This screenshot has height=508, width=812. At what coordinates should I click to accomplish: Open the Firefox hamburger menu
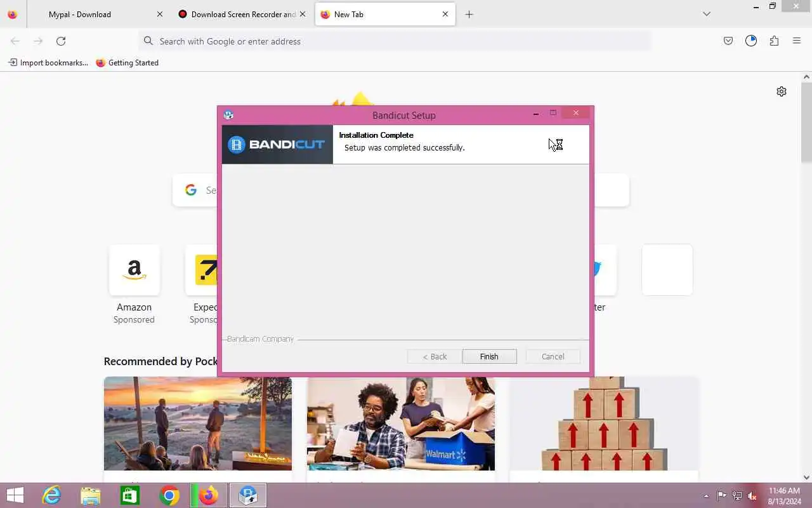pos(797,41)
